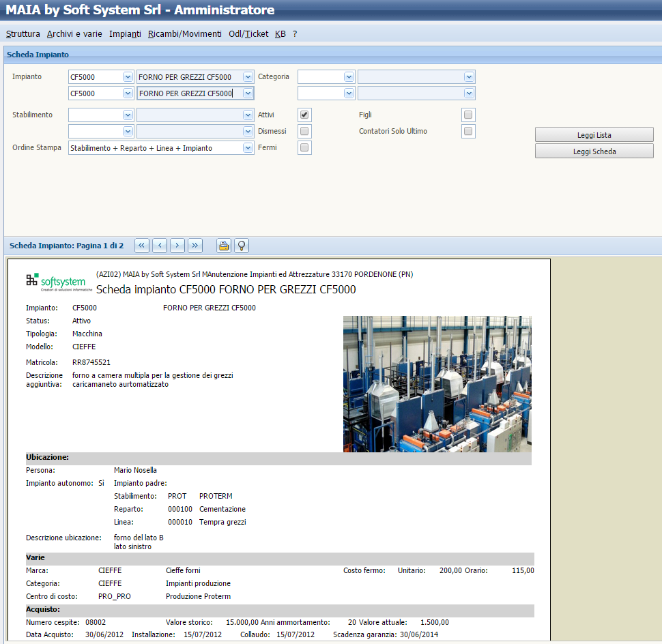This screenshot has width=662, height=644.
Task: Click the lightbulb icon in report toolbar
Action: tap(242, 246)
